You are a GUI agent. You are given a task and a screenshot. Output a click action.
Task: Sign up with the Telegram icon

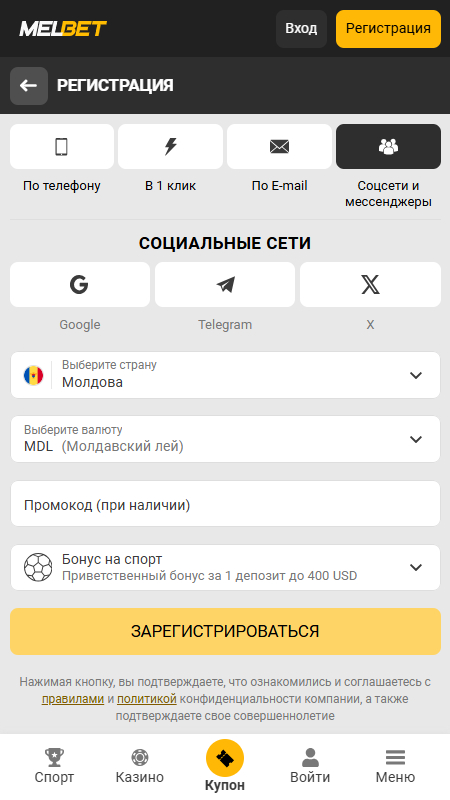pyautogui.click(x=225, y=284)
